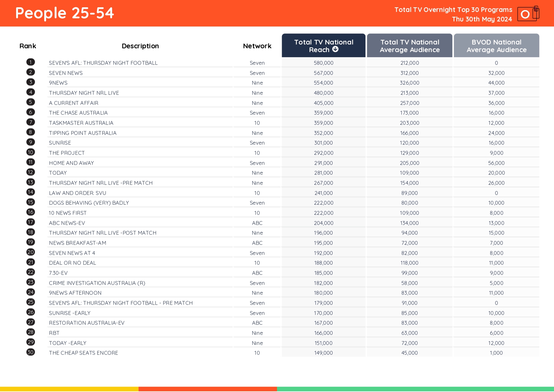Open the Description column header
The height and width of the screenshot is (392, 554).
(140, 46)
